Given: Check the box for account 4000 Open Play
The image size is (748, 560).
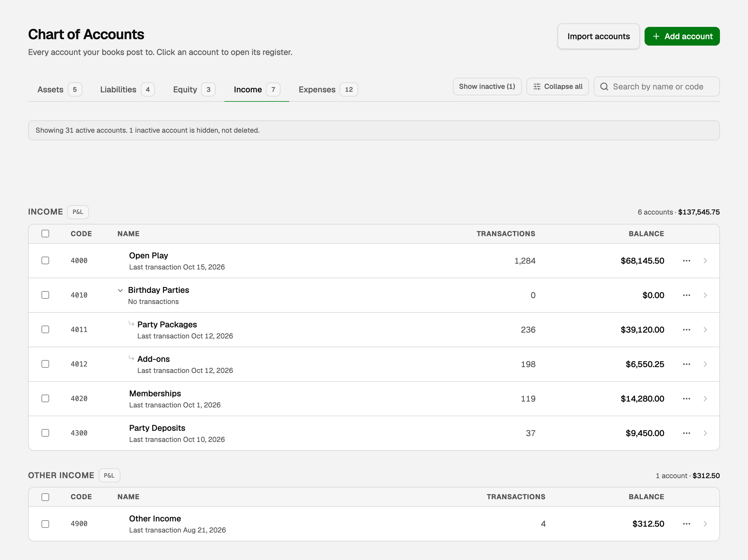Looking at the screenshot, I should (45, 260).
